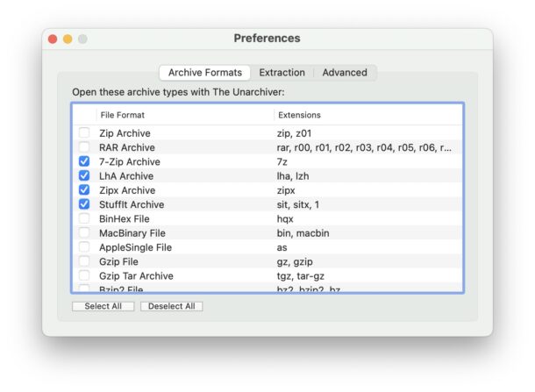This screenshot has height=392, width=535.
Task: Turn on the Gzip File checkbox
Action: (84, 261)
